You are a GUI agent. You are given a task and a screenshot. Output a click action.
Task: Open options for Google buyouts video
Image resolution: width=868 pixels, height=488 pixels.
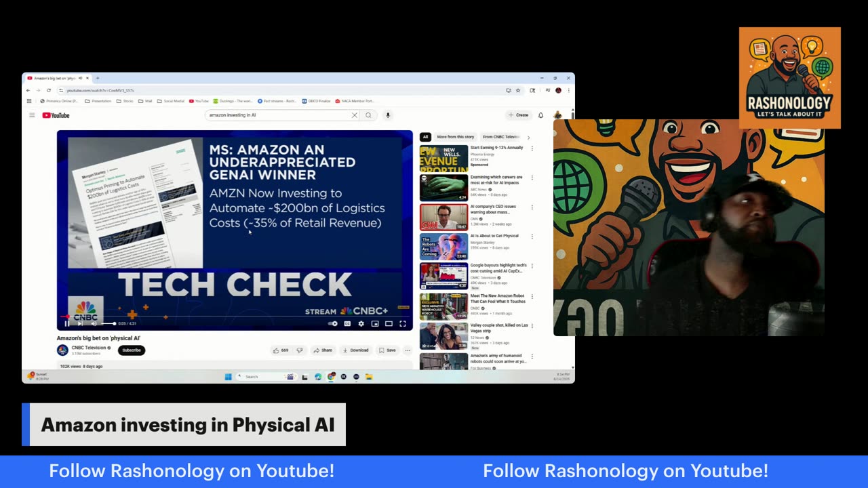pyautogui.click(x=532, y=266)
